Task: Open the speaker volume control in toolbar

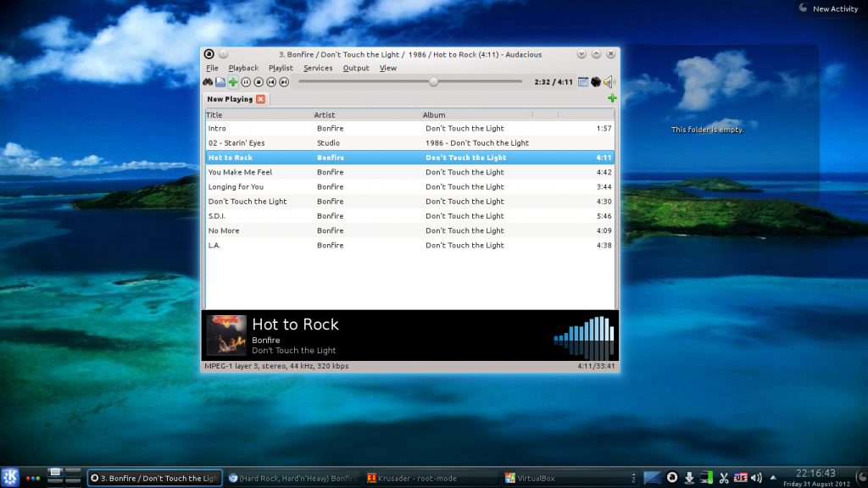Action: (609, 82)
